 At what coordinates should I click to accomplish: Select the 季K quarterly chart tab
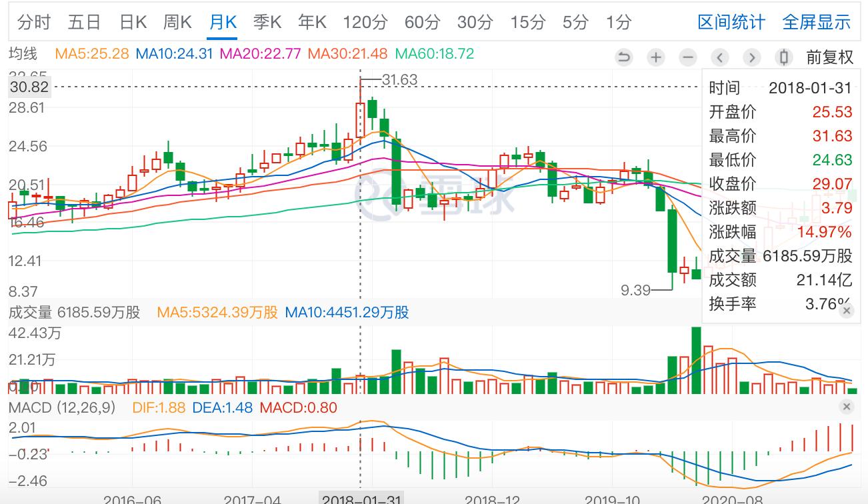(x=267, y=22)
